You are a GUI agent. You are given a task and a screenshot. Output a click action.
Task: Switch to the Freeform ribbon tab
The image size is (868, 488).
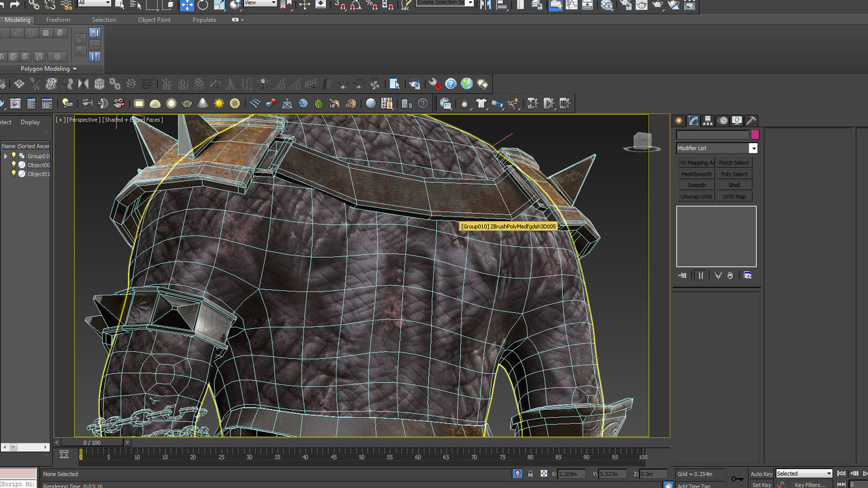[58, 20]
